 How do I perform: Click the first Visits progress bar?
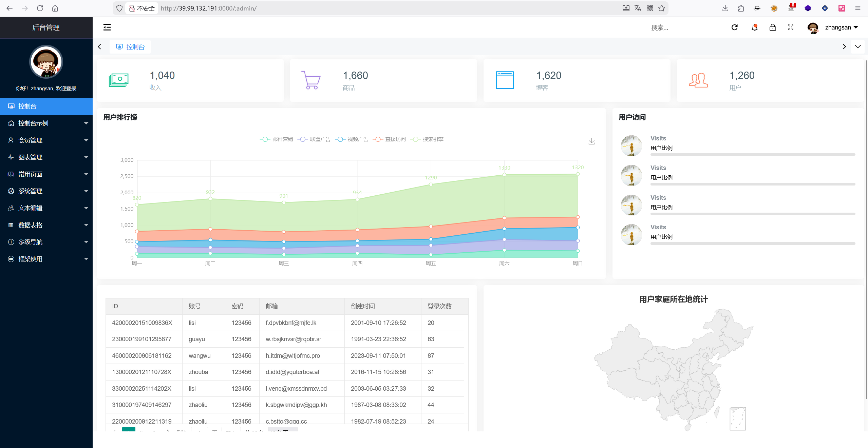point(752,155)
